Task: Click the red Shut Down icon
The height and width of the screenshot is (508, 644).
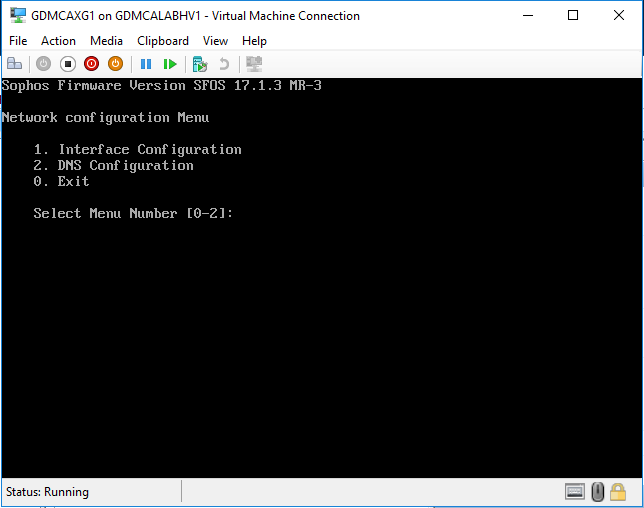Action: pyautogui.click(x=91, y=64)
